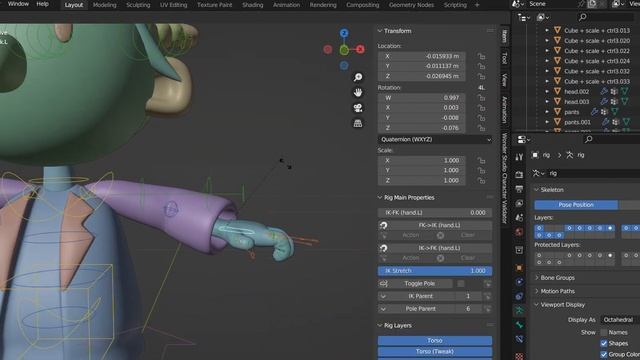Open the Help menu
Screen dimensions: 640x360
click(x=42, y=4)
